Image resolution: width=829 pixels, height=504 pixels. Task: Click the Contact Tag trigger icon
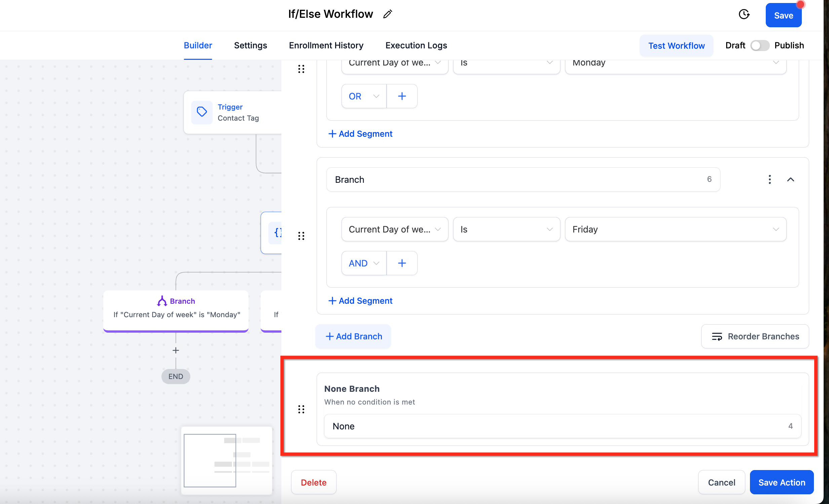click(x=202, y=112)
